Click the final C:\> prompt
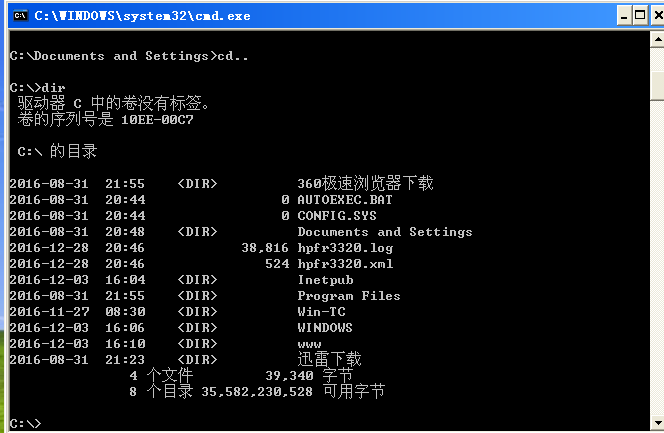 [x=25, y=423]
